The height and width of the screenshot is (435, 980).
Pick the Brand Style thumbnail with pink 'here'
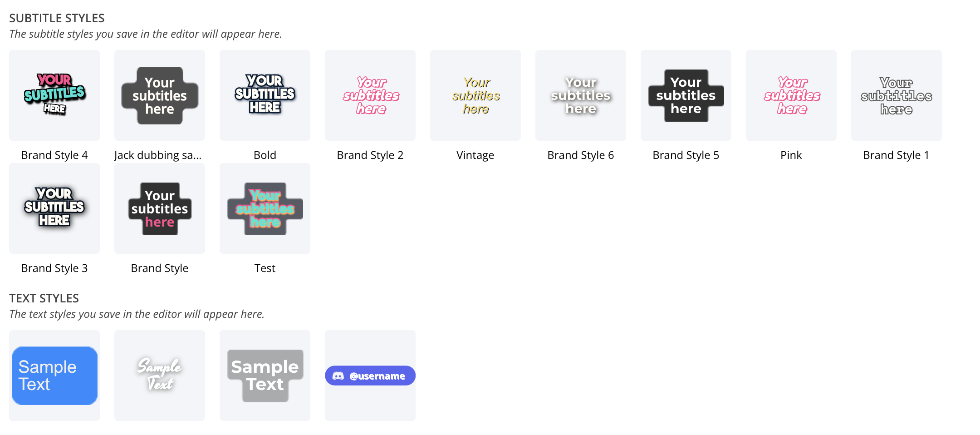pos(160,208)
